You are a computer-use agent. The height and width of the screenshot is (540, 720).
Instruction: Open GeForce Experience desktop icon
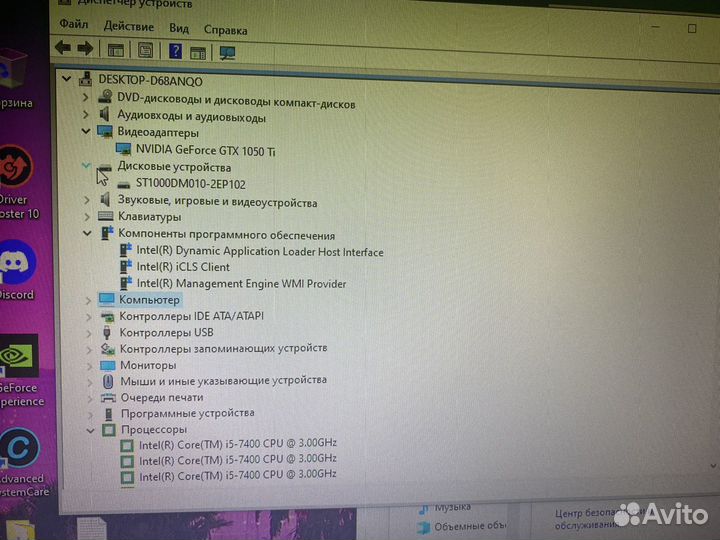18,361
